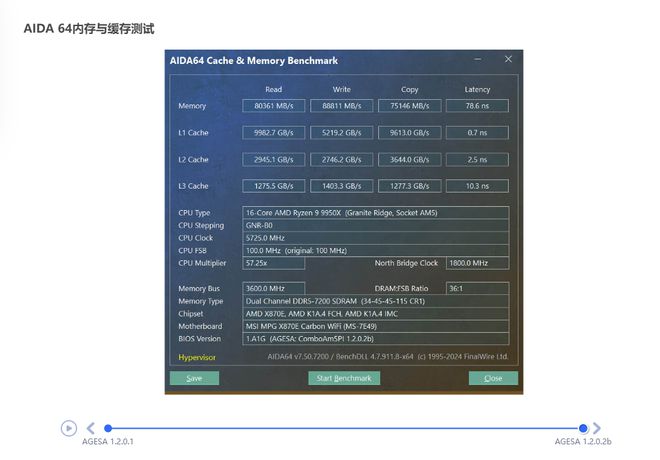Click the play button of the slideshow

(x=69, y=428)
